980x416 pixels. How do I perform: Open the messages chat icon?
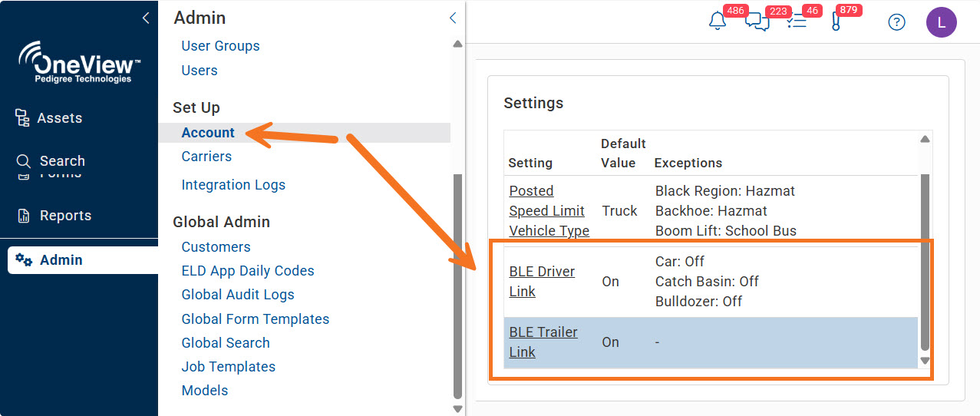[757, 21]
